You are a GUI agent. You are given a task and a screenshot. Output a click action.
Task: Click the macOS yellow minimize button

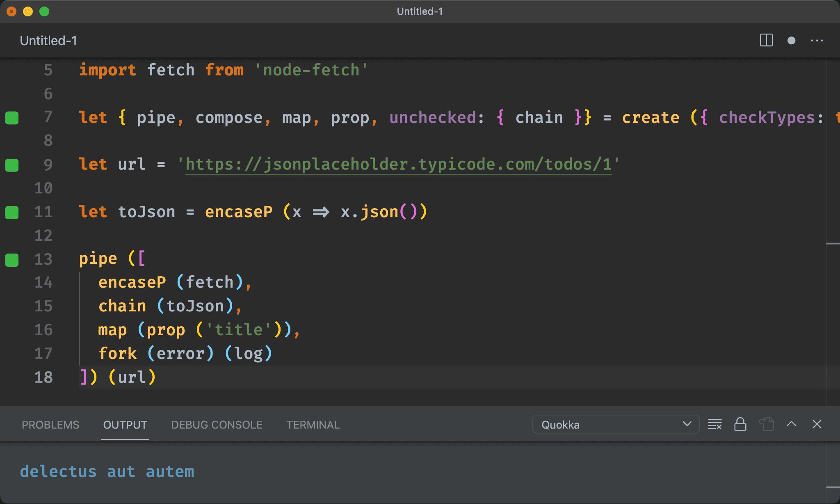28,11
